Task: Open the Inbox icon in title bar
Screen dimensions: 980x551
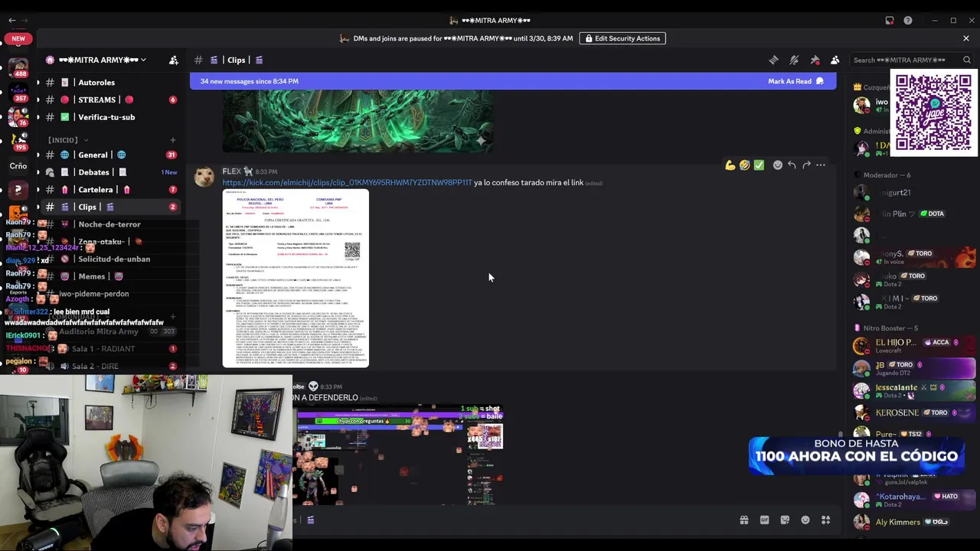Action: point(890,21)
